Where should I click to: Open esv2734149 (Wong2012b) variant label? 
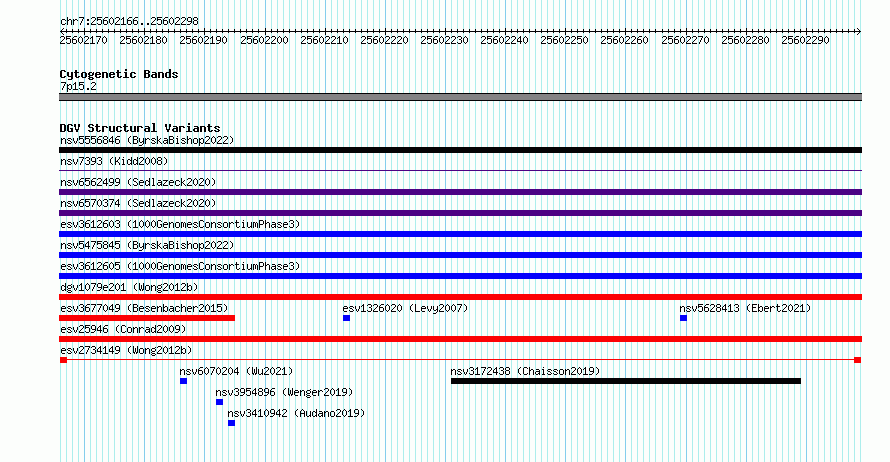(126, 350)
